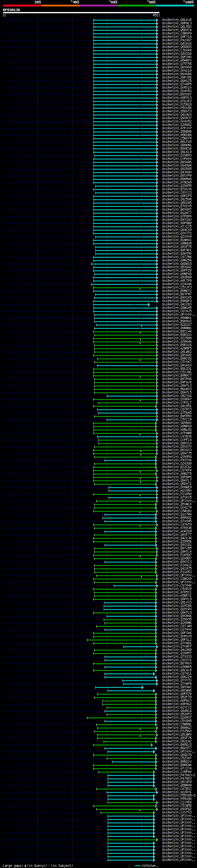The height and width of the screenshot is (868, 197).
Task: Click the orange ~40% identity legend bar
Action: tap(60, 6)
